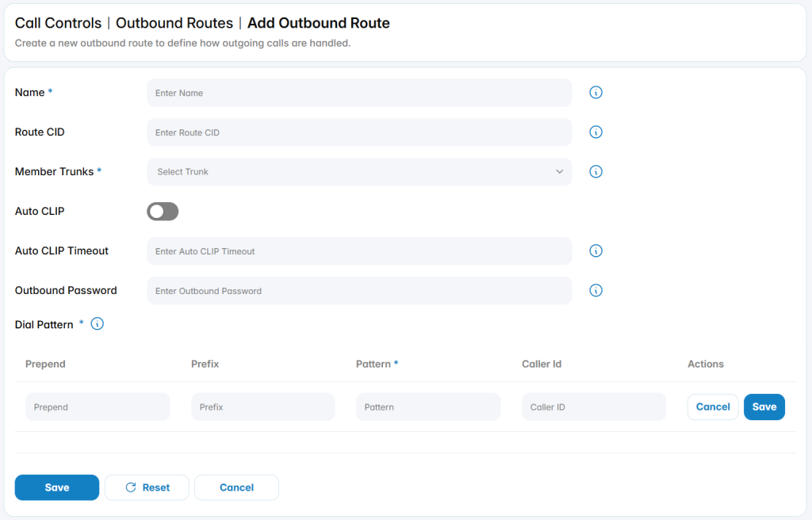The height and width of the screenshot is (520, 812).
Task: Click the Caller Id column header
Action: coord(542,364)
